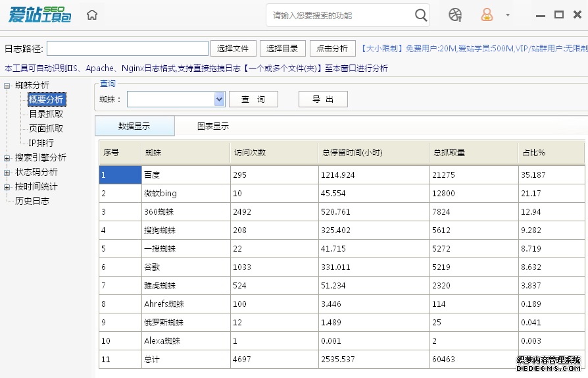588x378 pixels.
Task: Select the 百度 table cell
Action: click(x=186, y=175)
